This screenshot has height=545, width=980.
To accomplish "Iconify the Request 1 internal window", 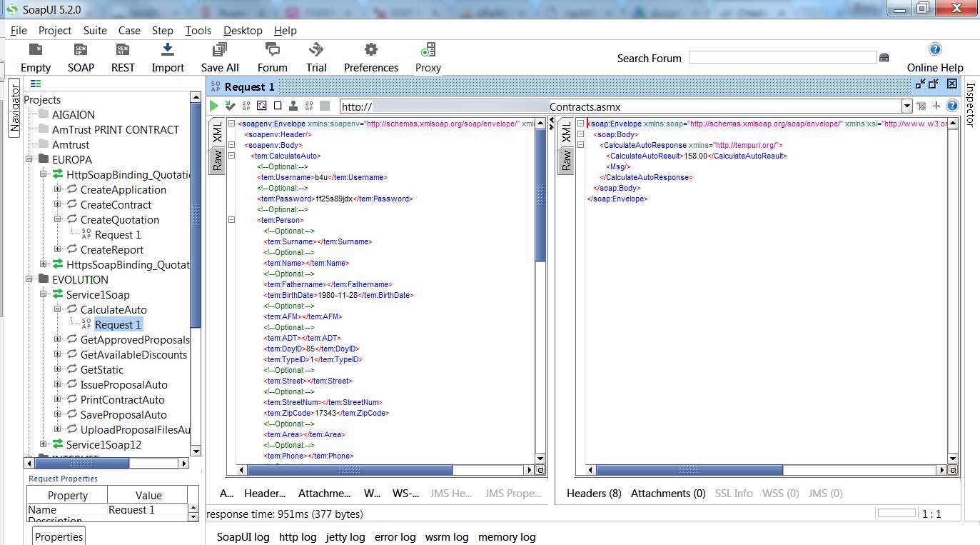I will tap(921, 84).
